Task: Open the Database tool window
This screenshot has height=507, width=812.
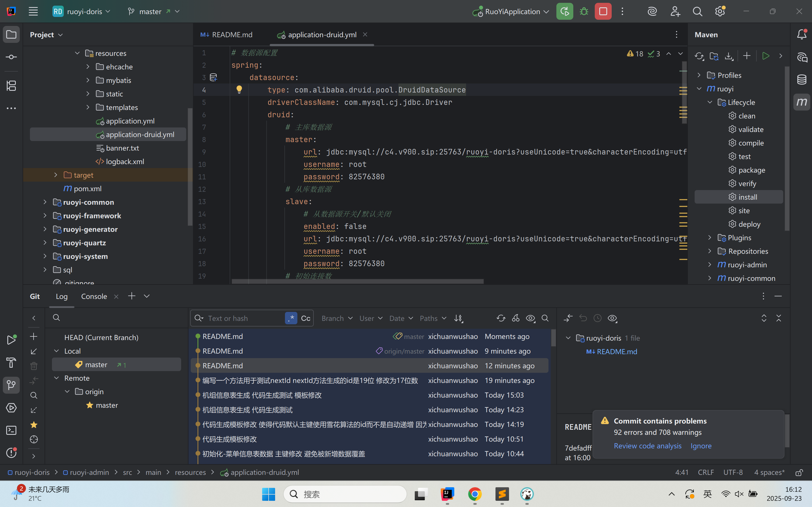Action: 802,80
